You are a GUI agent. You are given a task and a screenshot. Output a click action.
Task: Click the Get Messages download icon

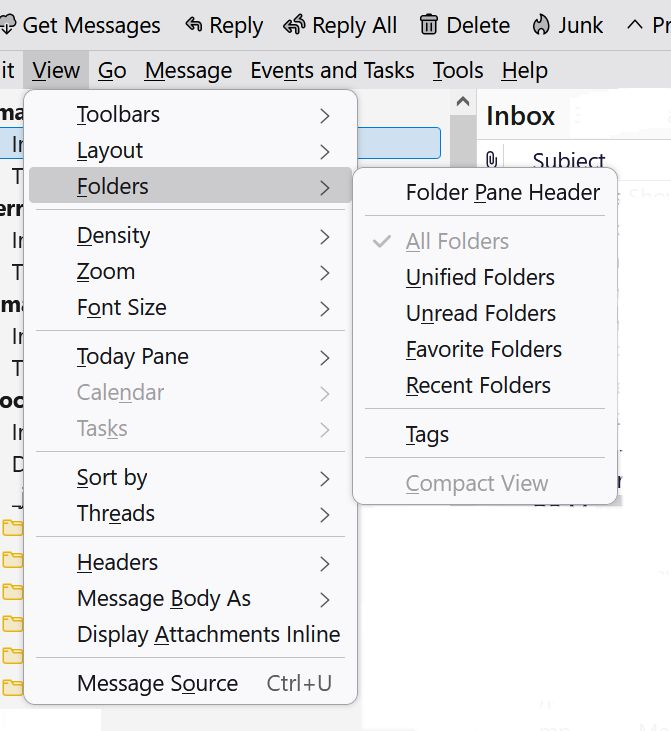[x=7, y=25]
